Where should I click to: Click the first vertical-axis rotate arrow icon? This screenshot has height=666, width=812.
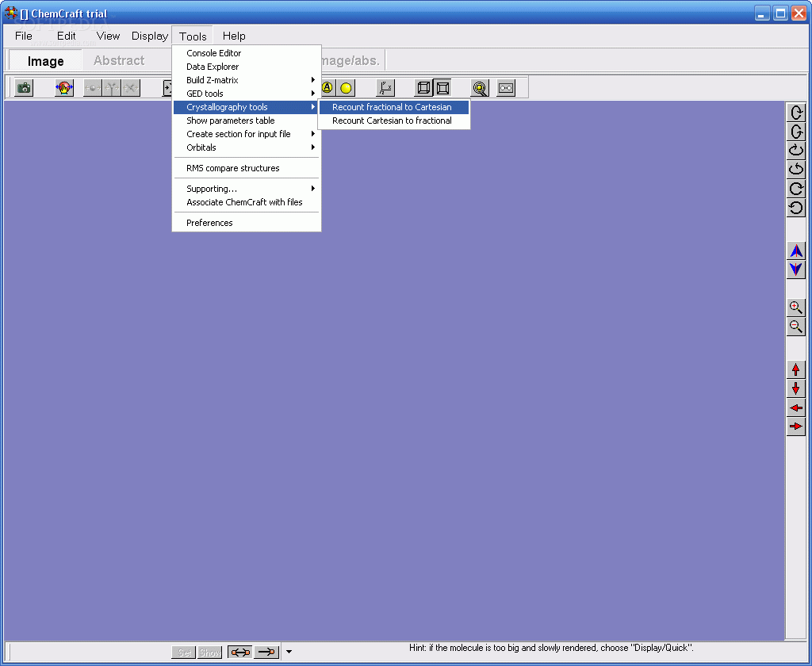(796, 113)
